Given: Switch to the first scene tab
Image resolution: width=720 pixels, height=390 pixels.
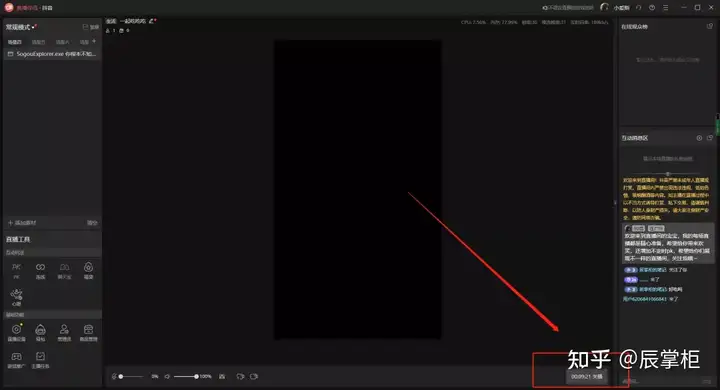Looking at the screenshot, I should (15, 42).
